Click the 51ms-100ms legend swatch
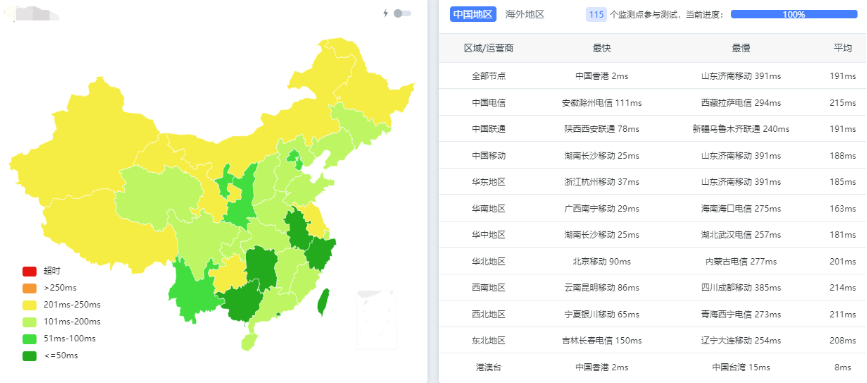The image size is (867, 383). click(29, 339)
